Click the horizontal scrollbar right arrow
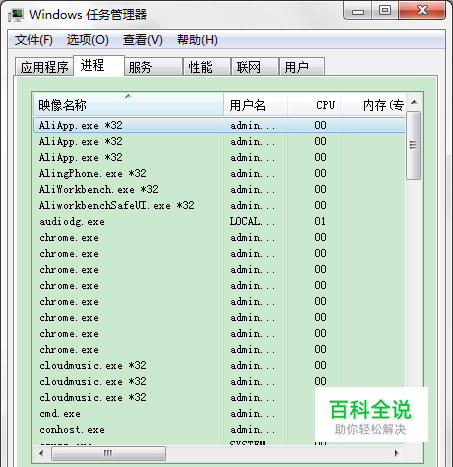This screenshot has height=467, width=453. click(396, 454)
